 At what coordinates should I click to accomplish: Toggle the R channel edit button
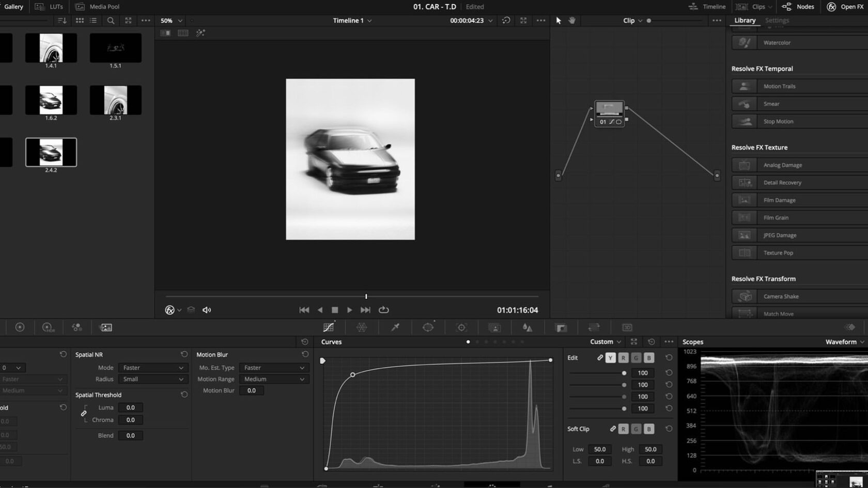click(x=623, y=358)
